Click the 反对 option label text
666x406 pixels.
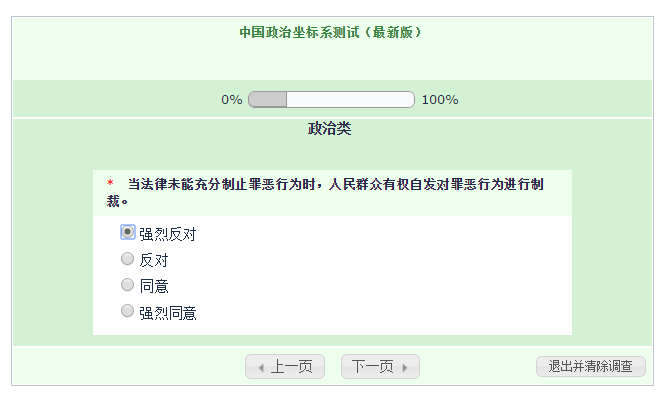(x=154, y=260)
